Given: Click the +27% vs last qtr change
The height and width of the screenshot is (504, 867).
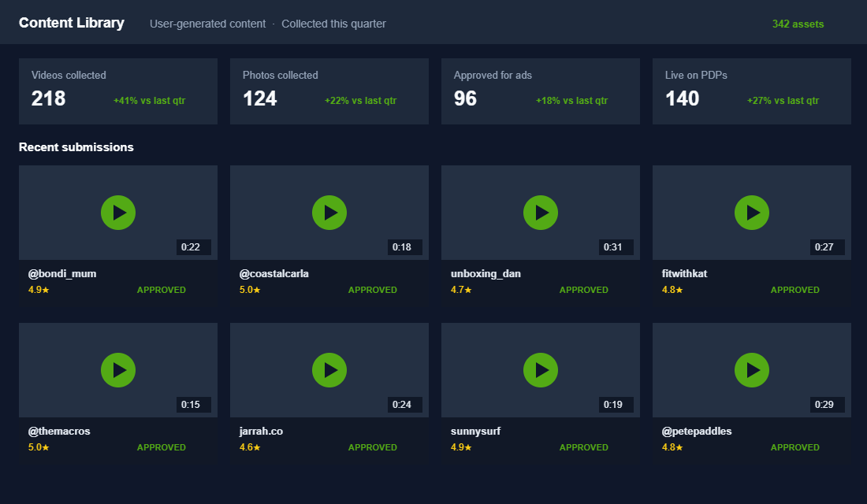Looking at the screenshot, I should coord(783,101).
